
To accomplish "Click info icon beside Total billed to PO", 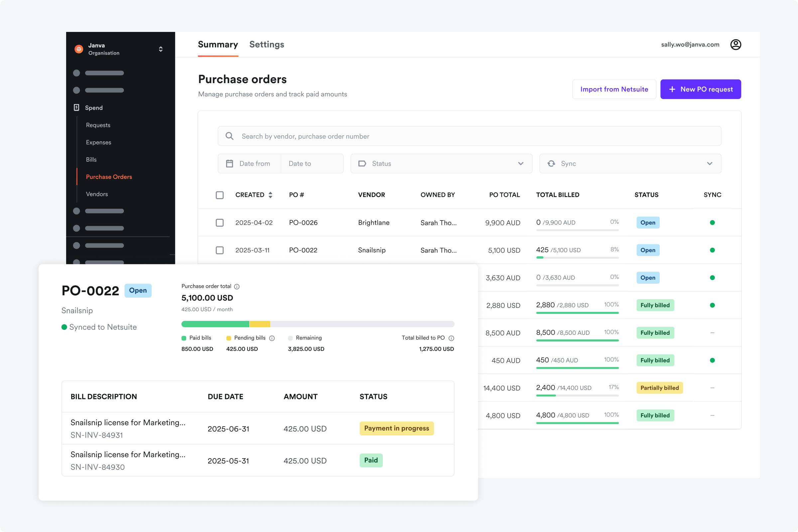I will tap(451, 338).
